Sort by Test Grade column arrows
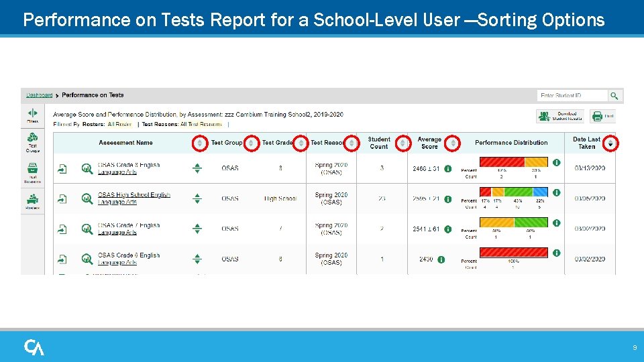644x362 pixels. 301,143
